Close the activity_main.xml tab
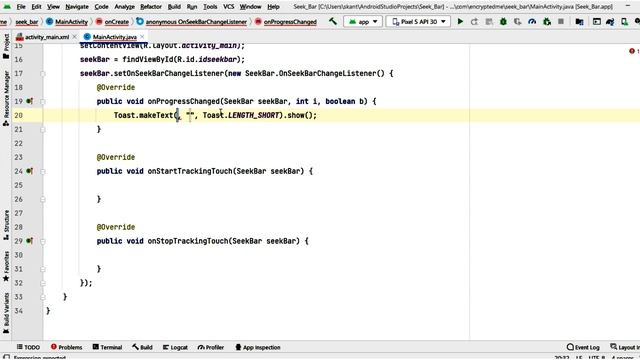Viewport: 640px width, 360px height. [74, 37]
